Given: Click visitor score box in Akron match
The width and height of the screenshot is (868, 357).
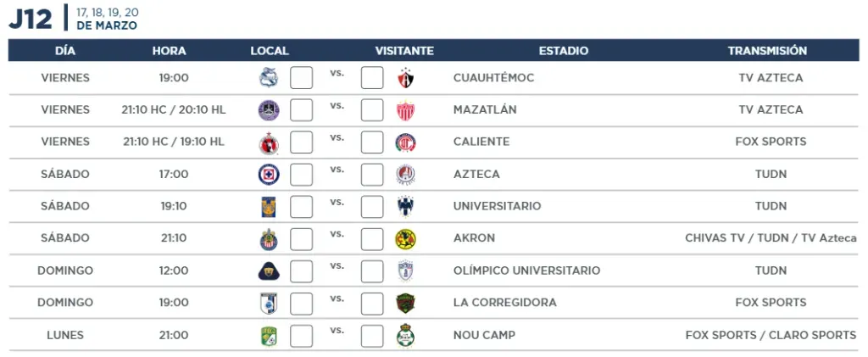Looking at the screenshot, I should [372, 239].
